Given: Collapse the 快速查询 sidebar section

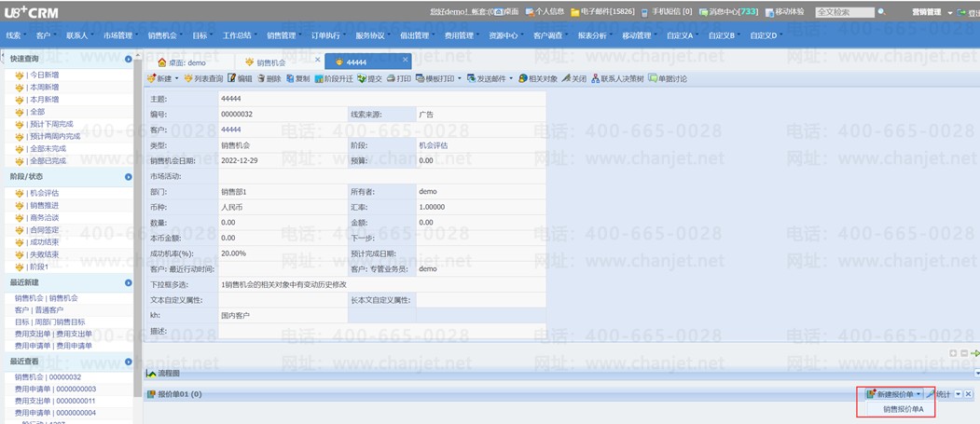Looking at the screenshot, I should (128, 59).
